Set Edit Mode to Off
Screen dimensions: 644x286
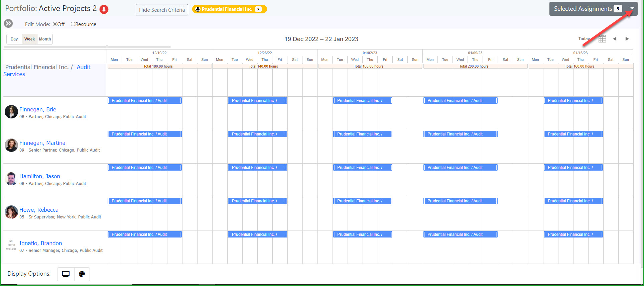tap(55, 24)
